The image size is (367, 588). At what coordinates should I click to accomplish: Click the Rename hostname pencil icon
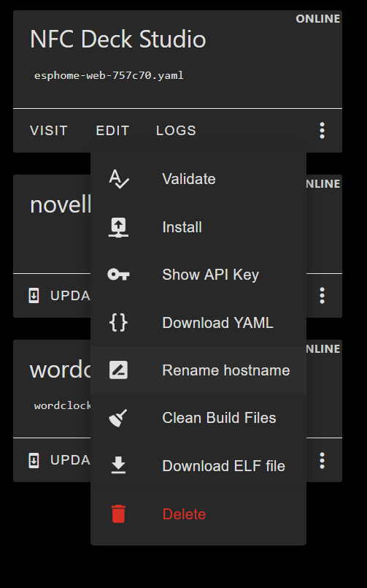point(118,370)
